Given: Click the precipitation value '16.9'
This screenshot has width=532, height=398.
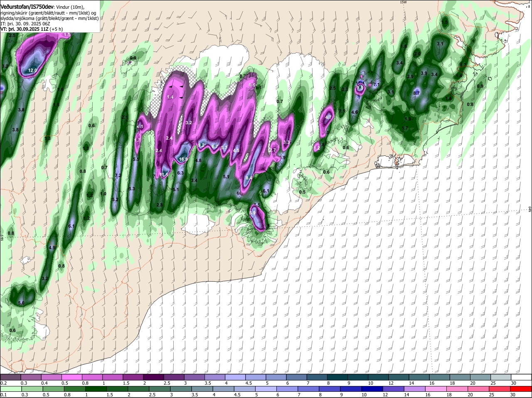Looking at the screenshot, I should (183, 159).
